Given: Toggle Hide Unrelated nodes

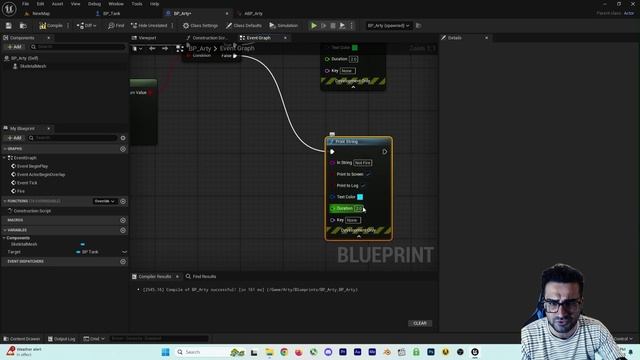Looking at the screenshot, I should point(149,25).
